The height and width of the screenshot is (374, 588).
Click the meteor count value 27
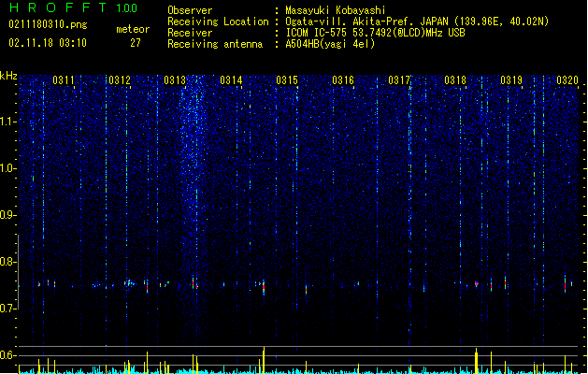pos(136,43)
